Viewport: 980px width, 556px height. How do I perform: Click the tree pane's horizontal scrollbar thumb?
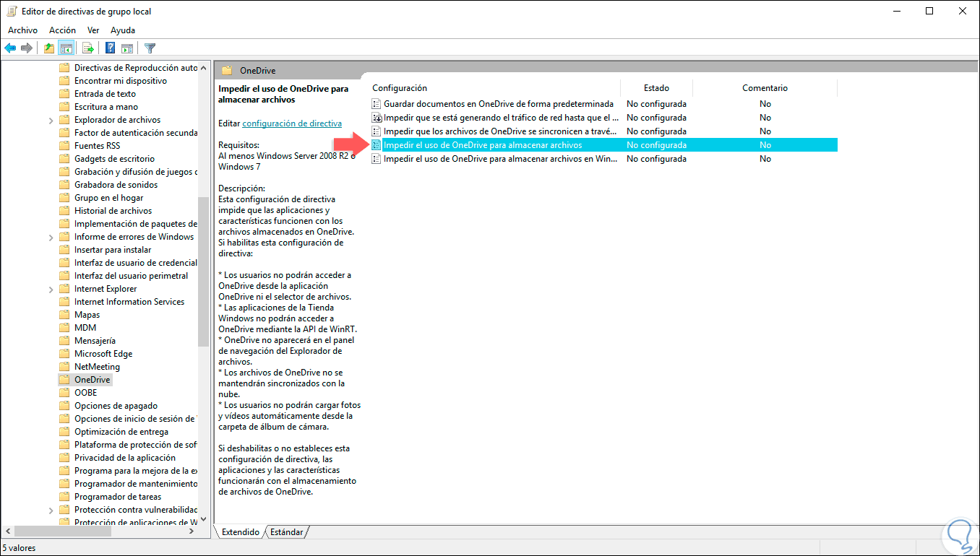[62, 531]
